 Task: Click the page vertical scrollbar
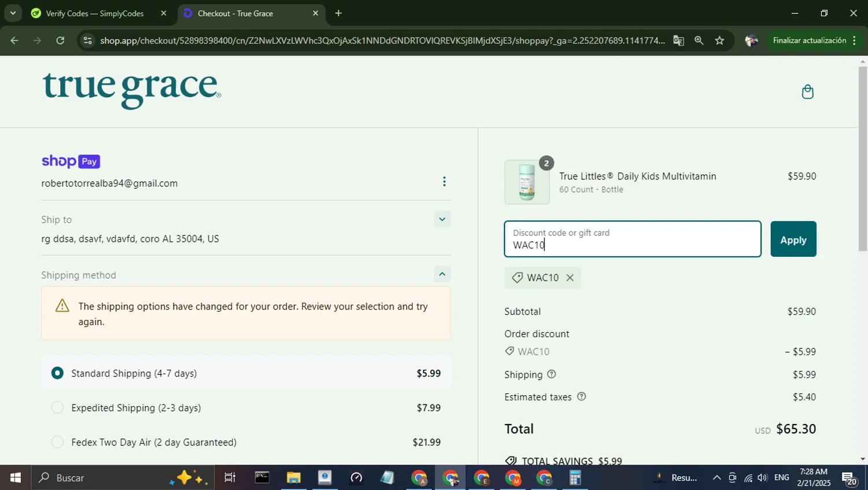[863, 159]
